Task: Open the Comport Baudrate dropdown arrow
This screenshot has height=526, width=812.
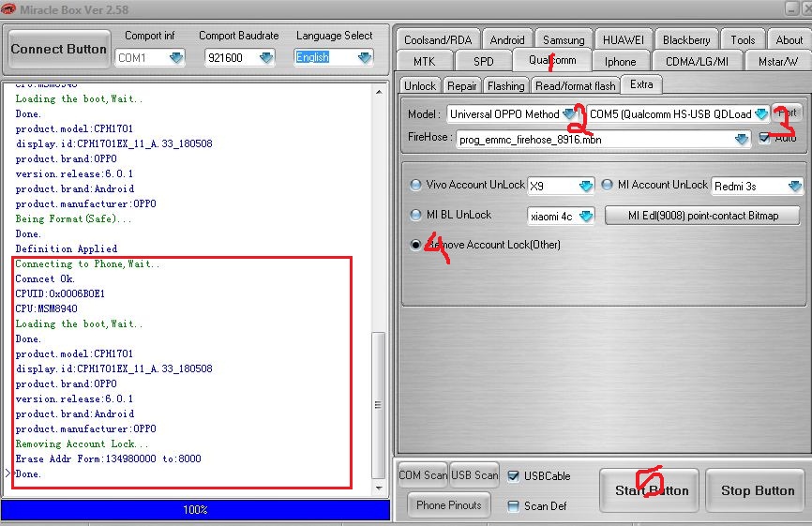Action: (266, 57)
